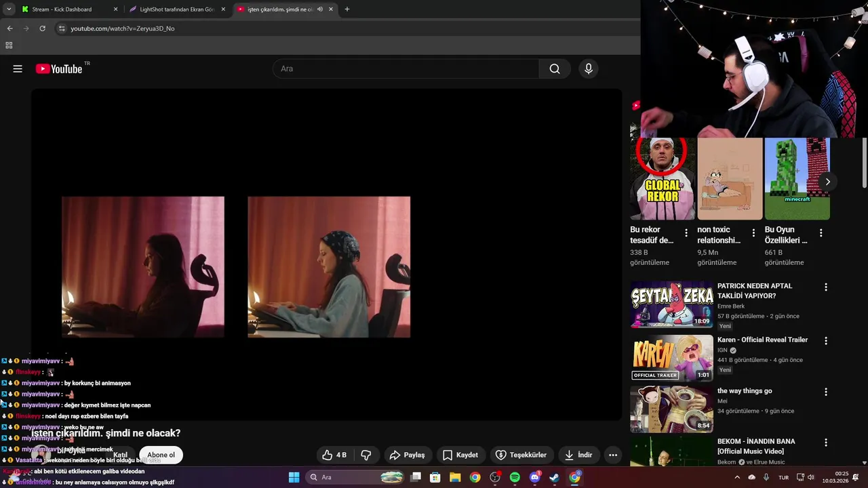The height and width of the screenshot is (488, 868).
Task: Open options for PATRICK NEDEN APTAL video
Action: pyautogui.click(x=825, y=287)
